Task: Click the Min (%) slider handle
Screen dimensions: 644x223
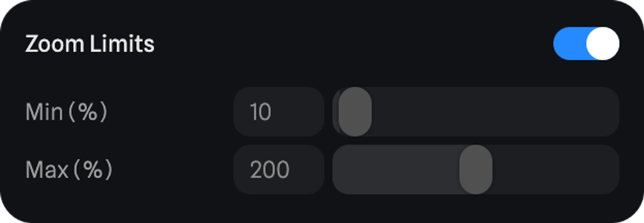Action: 355,112
